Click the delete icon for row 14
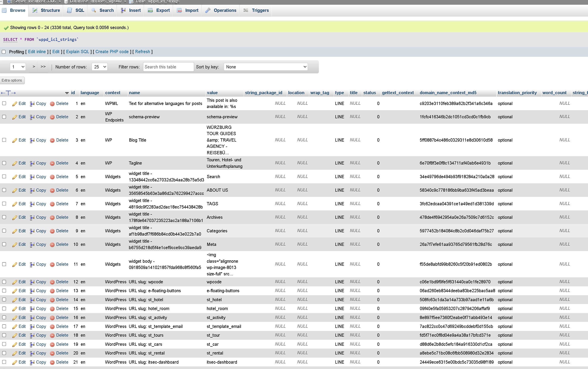This screenshot has height=369, width=588. pyautogui.click(x=52, y=300)
